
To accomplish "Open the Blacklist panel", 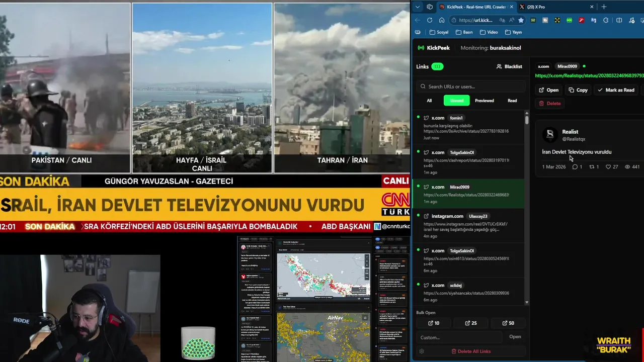I will point(509,66).
